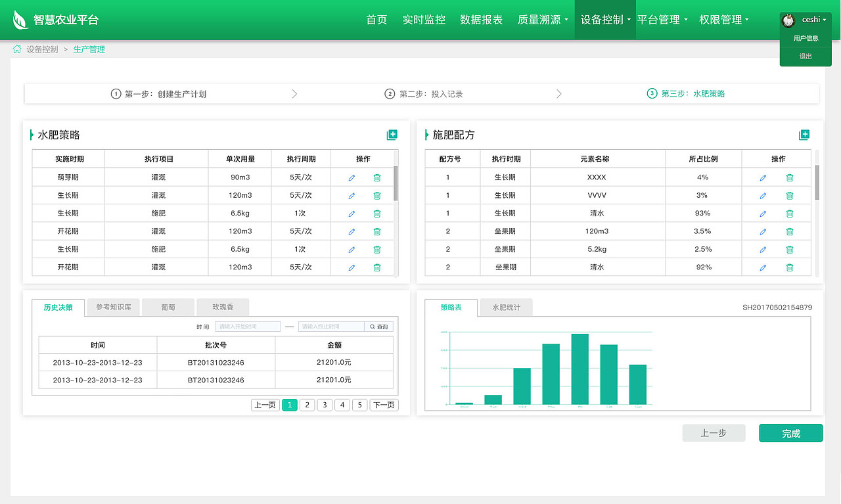Click the 查询 search button
Image resolution: width=841 pixels, height=504 pixels.
pyautogui.click(x=379, y=327)
